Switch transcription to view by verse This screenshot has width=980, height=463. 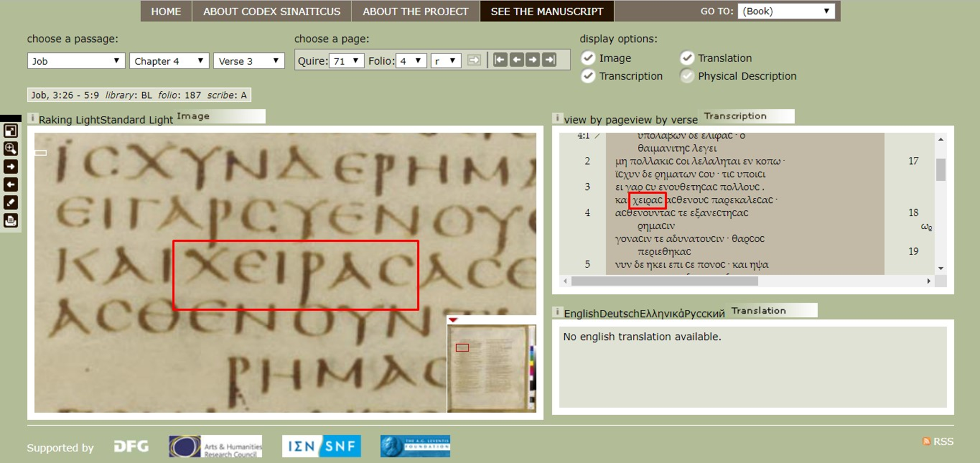664,120
